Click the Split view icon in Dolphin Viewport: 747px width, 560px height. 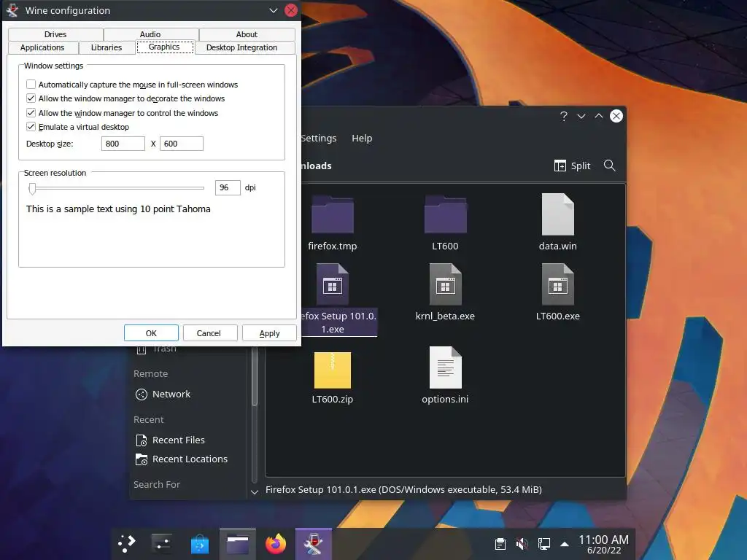pyautogui.click(x=560, y=166)
